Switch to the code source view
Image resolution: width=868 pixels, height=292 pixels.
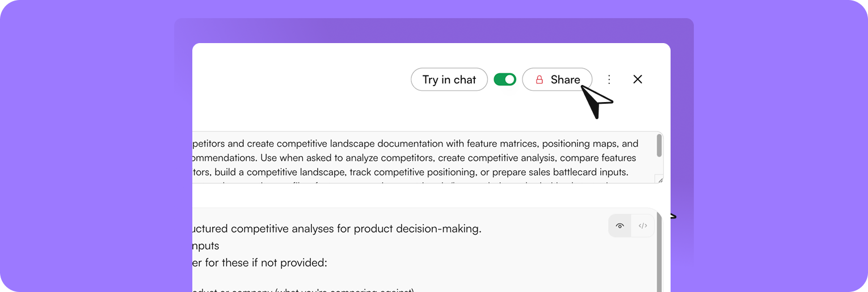643,226
